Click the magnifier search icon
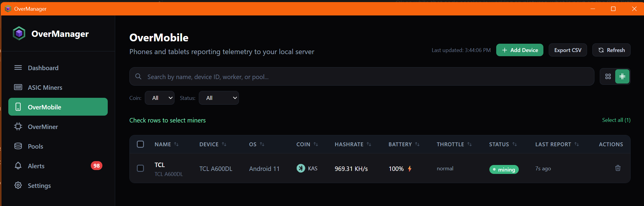 coord(138,76)
